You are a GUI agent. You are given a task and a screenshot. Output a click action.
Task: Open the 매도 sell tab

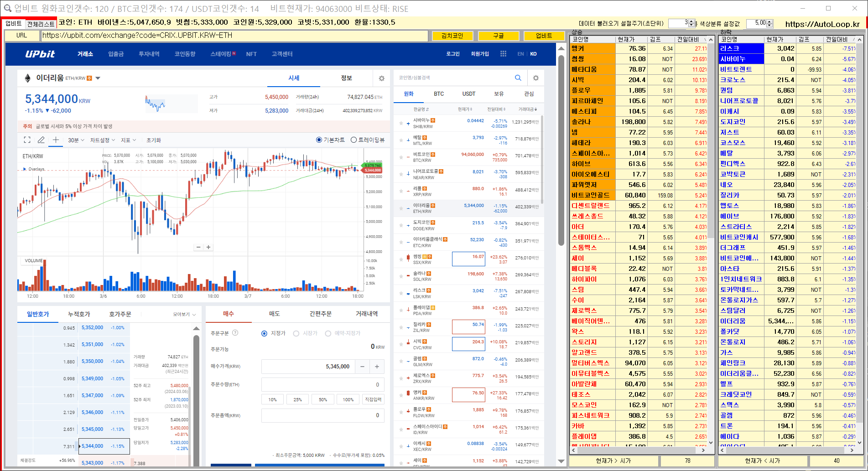pyautogui.click(x=275, y=314)
